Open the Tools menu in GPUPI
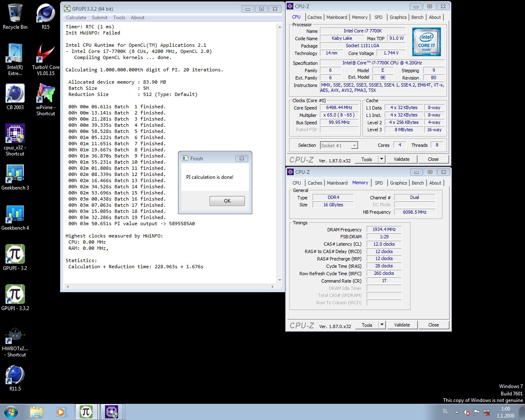Viewport: 525px width, 420px height. tap(119, 18)
